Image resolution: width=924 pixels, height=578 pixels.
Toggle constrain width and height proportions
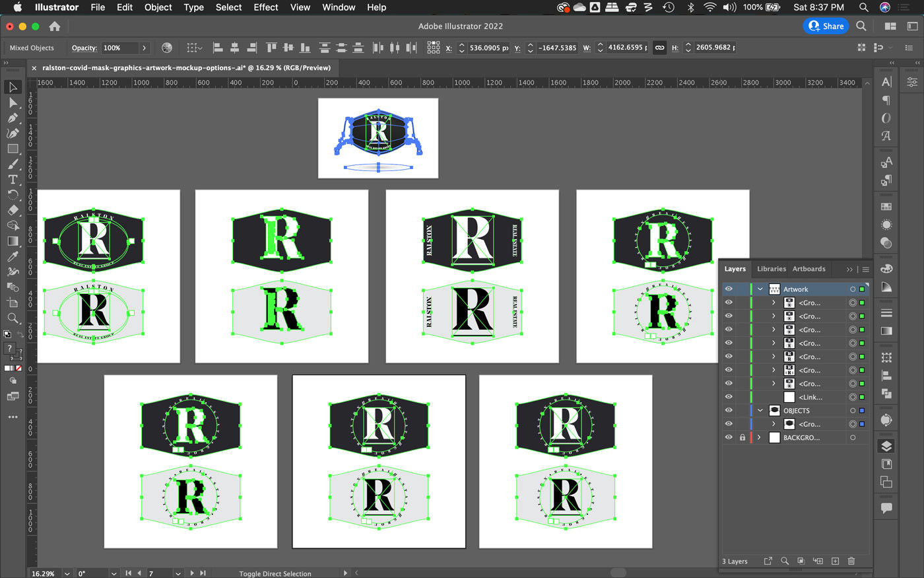click(659, 48)
